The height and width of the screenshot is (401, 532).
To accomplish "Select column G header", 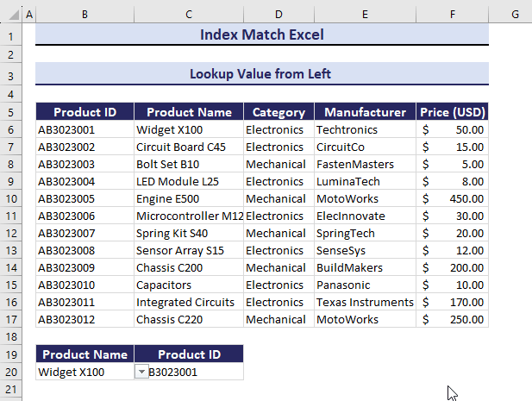I will pyautogui.click(x=513, y=15).
